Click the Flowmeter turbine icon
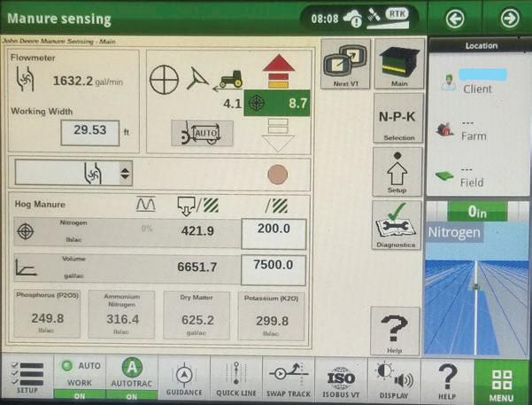This screenshot has width=532, height=405. [x=25, y=79]
